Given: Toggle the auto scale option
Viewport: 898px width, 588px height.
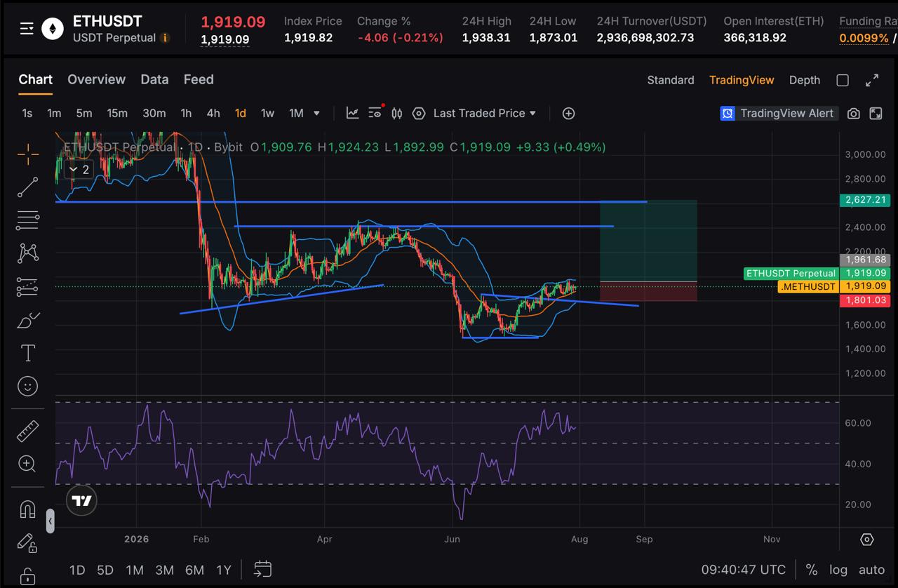Looking at the screenshot, I should [x=872, y=570].
